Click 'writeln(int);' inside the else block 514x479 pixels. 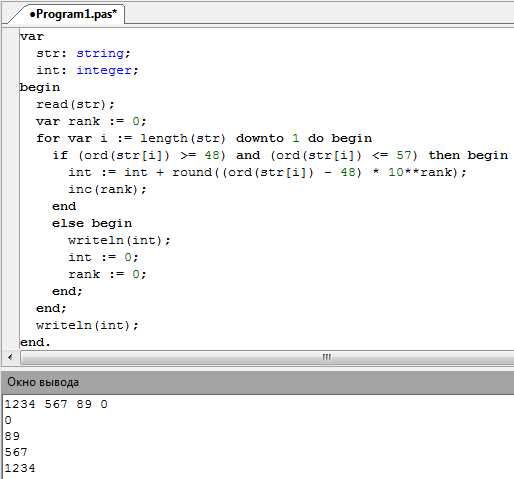[119, 240]
